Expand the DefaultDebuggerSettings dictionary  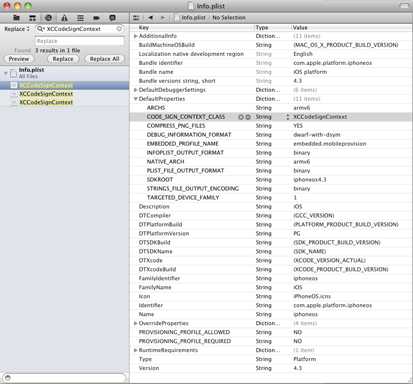point(136,90)
